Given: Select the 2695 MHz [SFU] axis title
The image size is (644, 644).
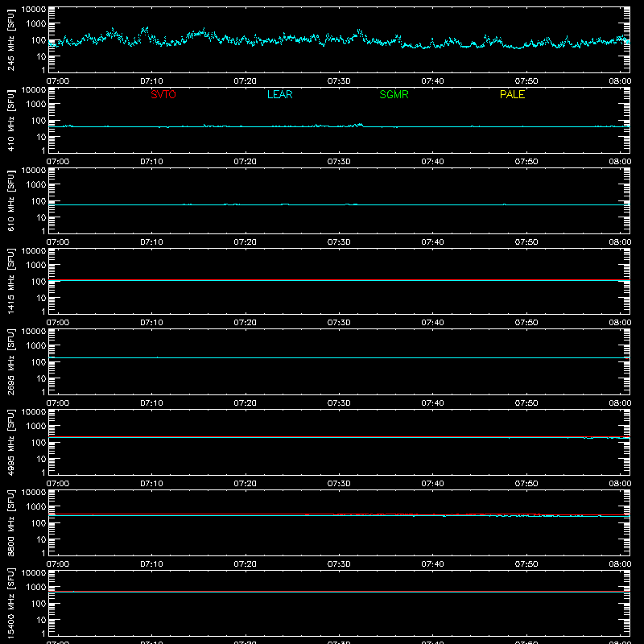Looking at the screenshot, I should tap(10, 361).
